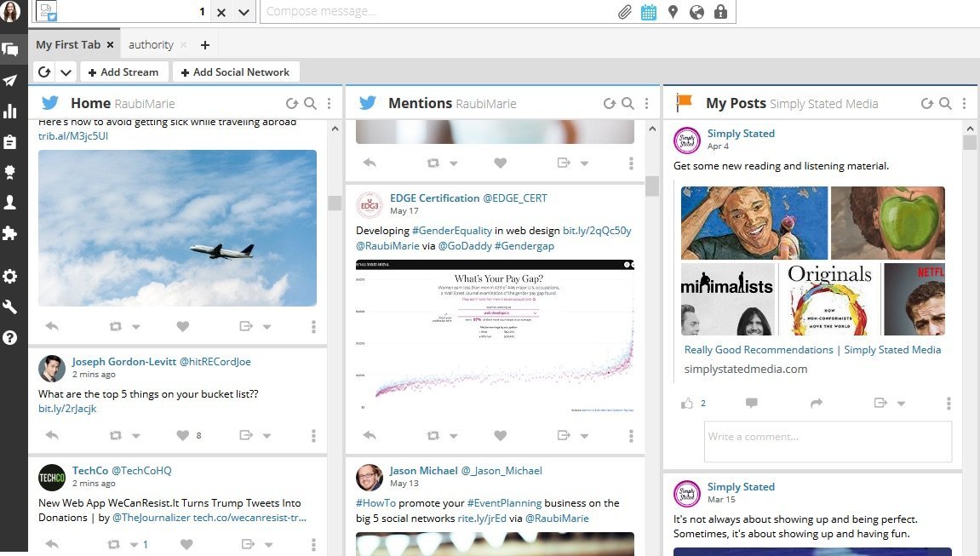Click the attach media paperclip icon
Viewport: 980px width, 556px height.
click(624, 12)
